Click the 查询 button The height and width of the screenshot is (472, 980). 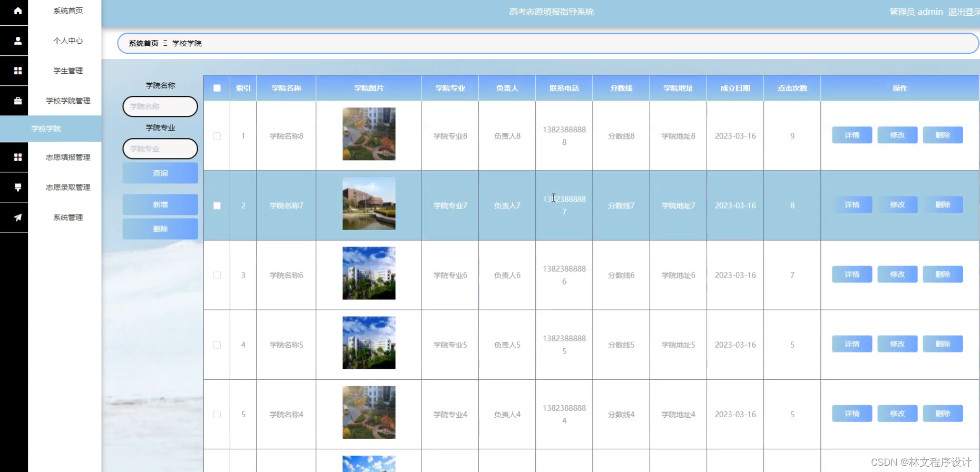(160, 173)
